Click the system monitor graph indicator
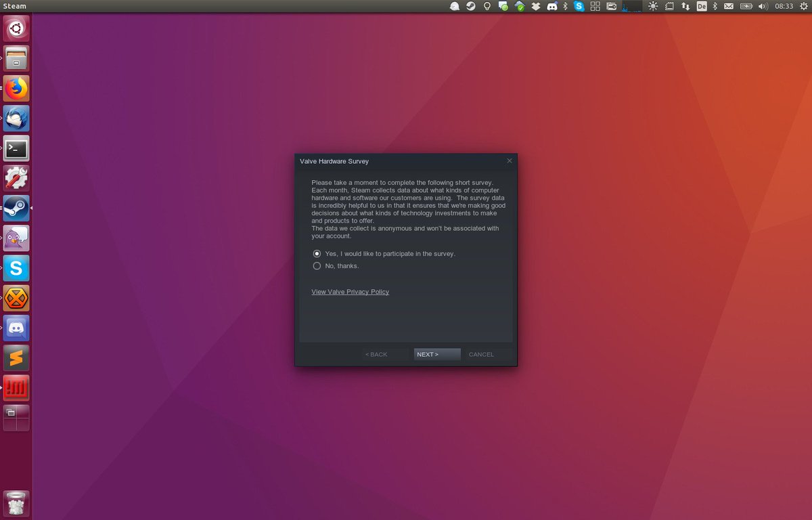The image size is (812, 520). 633,6
